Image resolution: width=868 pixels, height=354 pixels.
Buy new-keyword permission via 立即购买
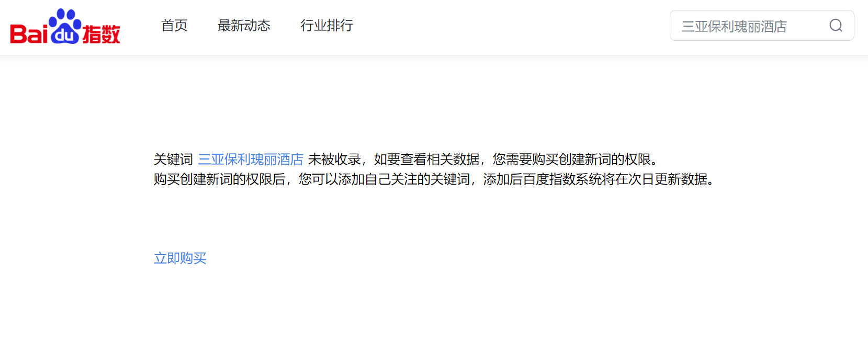180,258
